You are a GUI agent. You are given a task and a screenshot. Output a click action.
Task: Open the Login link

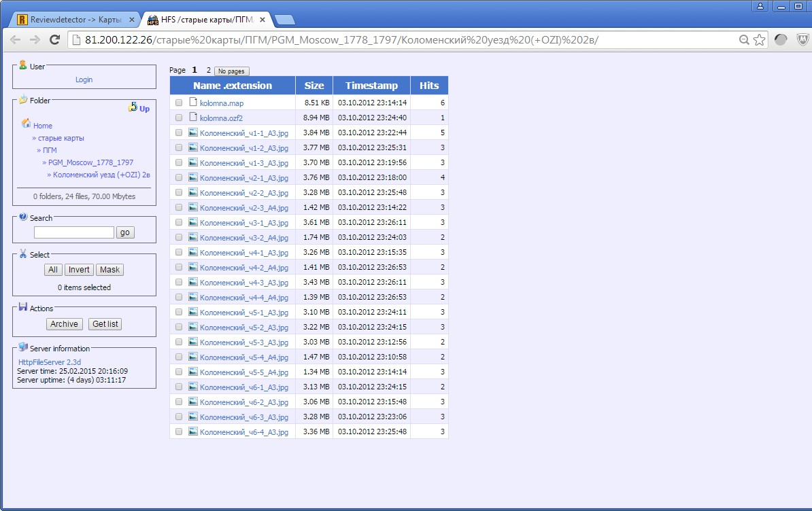click(x=84, y=80)
